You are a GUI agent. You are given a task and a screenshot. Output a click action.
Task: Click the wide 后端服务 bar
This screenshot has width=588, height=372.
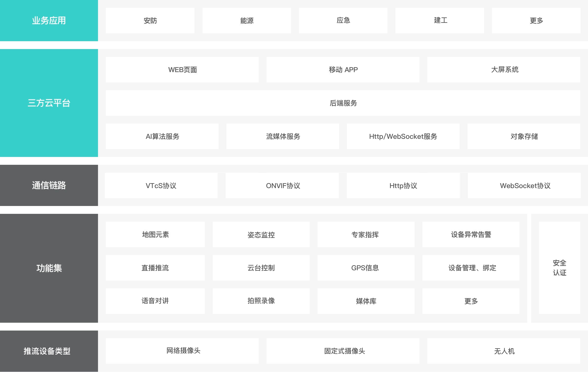[x=343, y=103]
